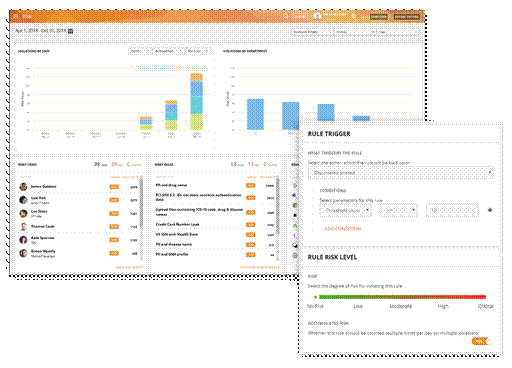The width and height of the screenshot is (512, 368).
Task: Open the calendar icon next to date range
Action: [71, 31]
